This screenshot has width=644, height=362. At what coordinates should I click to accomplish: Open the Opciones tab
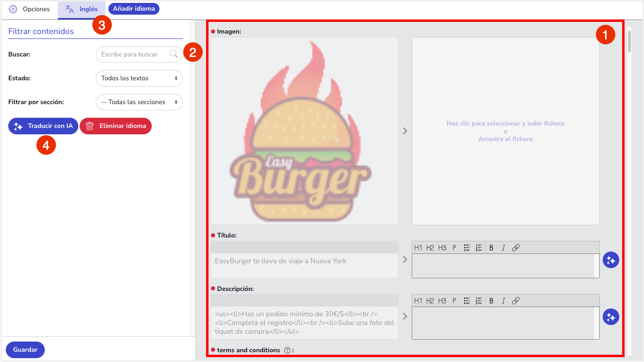point(30,9)
